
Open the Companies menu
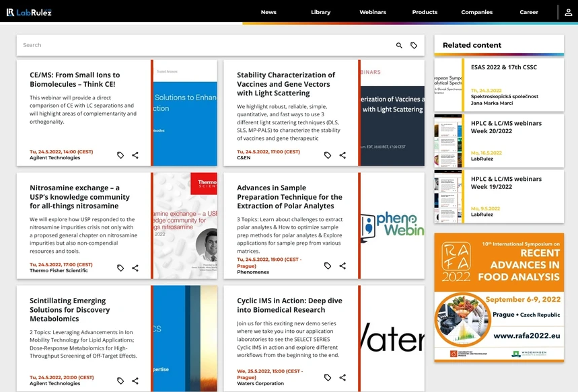tap(476, 12)
